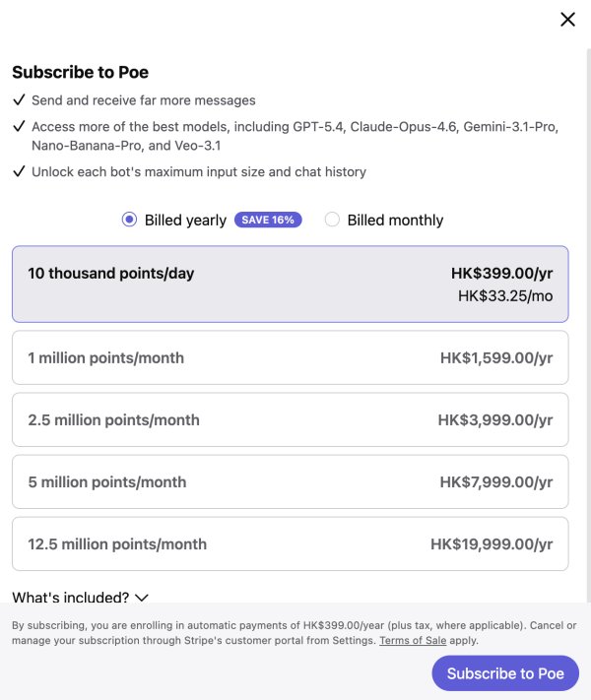This screenshot has height=700, width=591.
Task: Select the Billed yearly radio button
Action: tap(129, 220)
